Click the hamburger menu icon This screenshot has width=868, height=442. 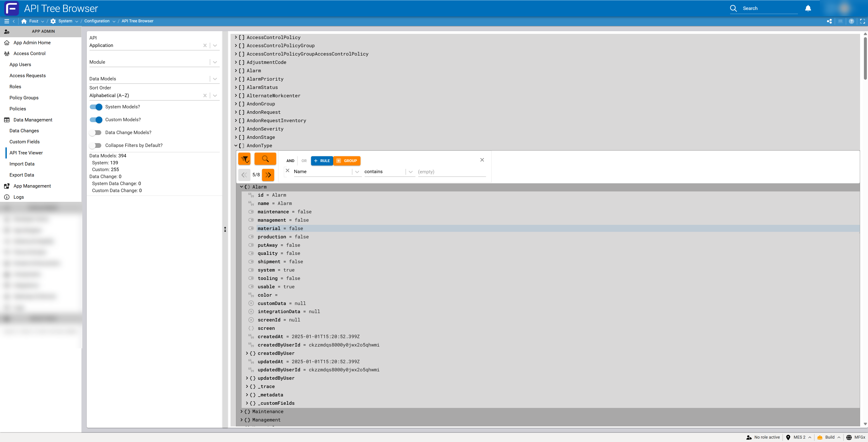[x=6, y=21]
